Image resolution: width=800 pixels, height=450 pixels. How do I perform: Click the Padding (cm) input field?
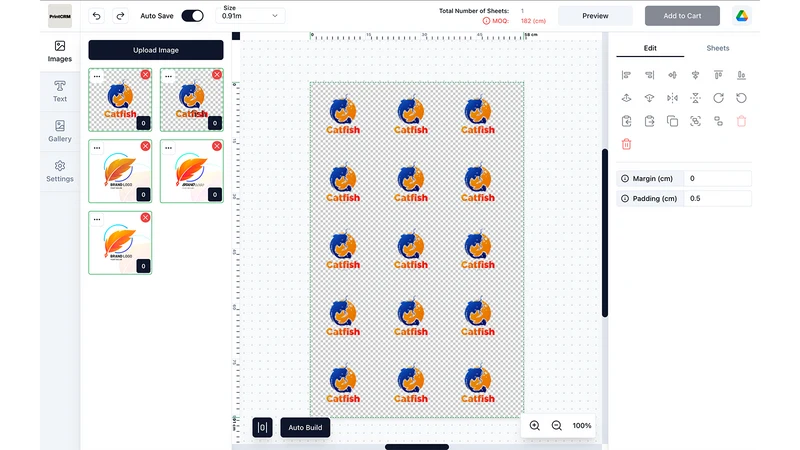pos(717,198)
